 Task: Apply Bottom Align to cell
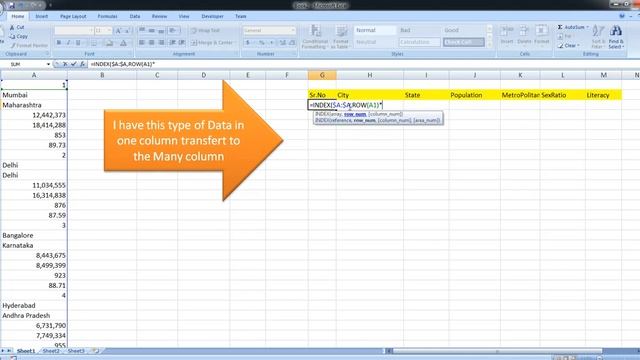tap(161, 31)
